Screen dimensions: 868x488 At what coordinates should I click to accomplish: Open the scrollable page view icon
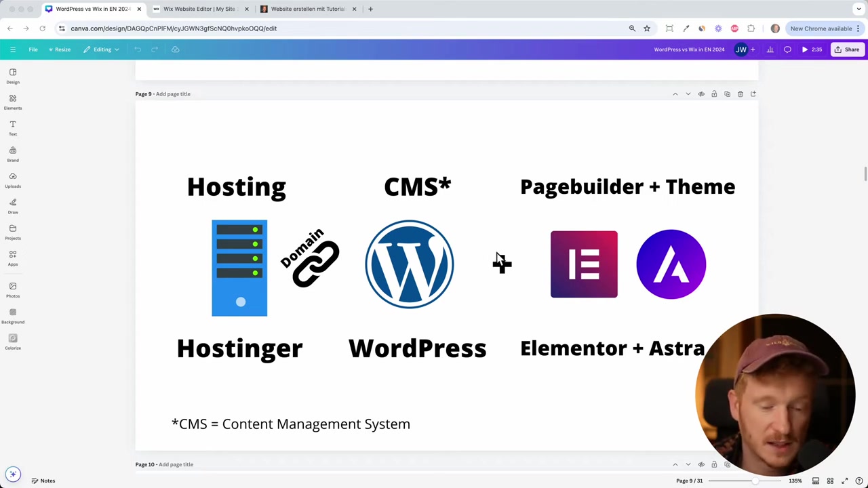(x=816, y=481)
